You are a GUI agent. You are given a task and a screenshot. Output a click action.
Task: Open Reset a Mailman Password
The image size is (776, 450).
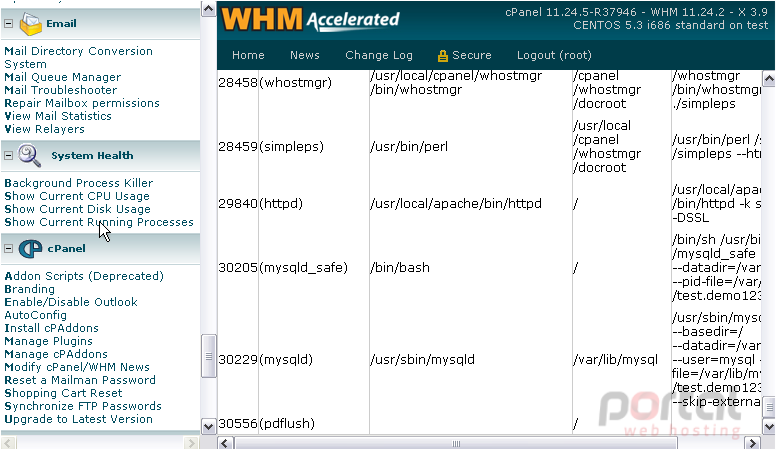click(80, 380)
